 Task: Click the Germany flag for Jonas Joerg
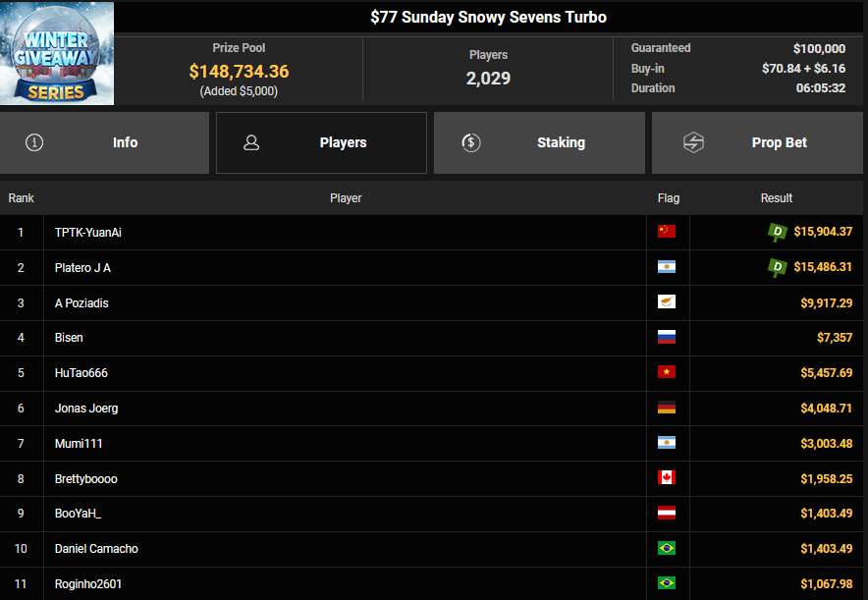667,408
